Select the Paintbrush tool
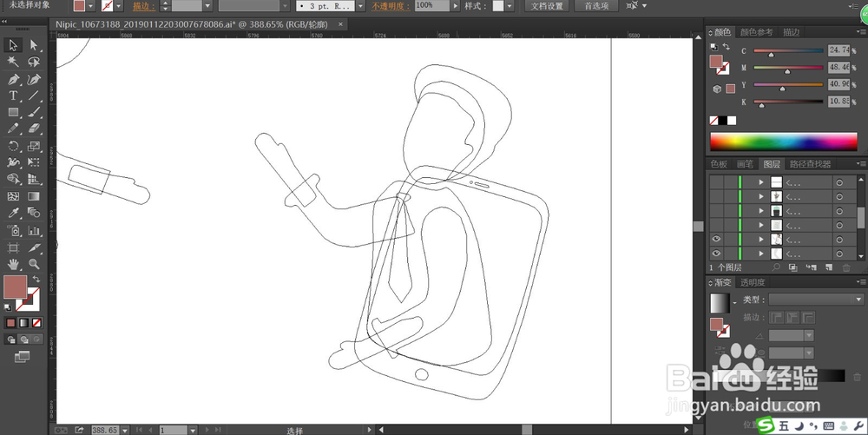 tap(34, 112)
